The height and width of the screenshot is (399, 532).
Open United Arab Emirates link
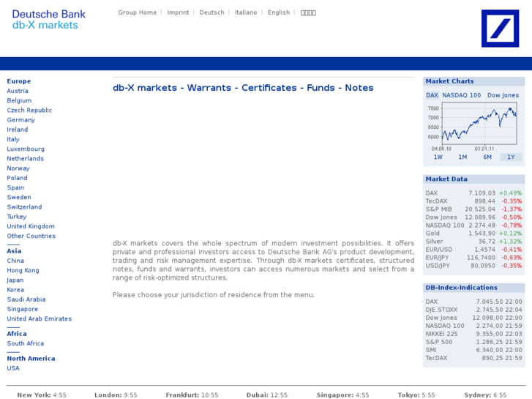click(x=40, y=319)
